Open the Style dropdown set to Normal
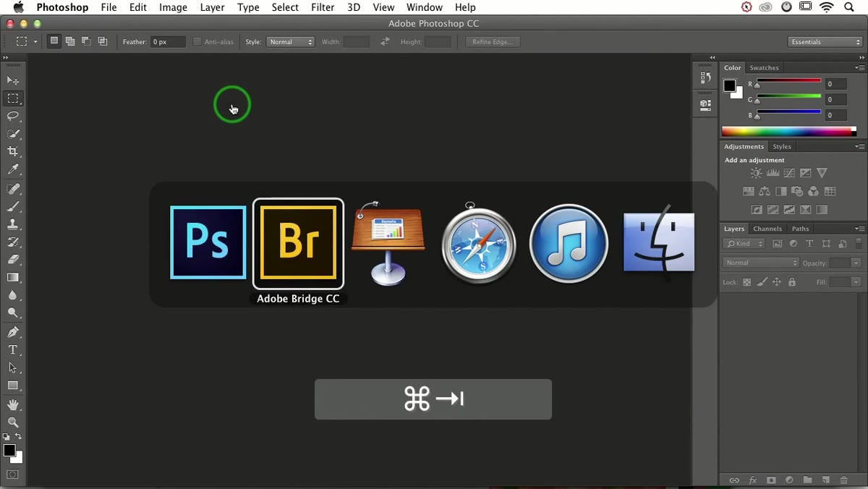This screenshot has width=868, height=489. (x=291, y=42)
